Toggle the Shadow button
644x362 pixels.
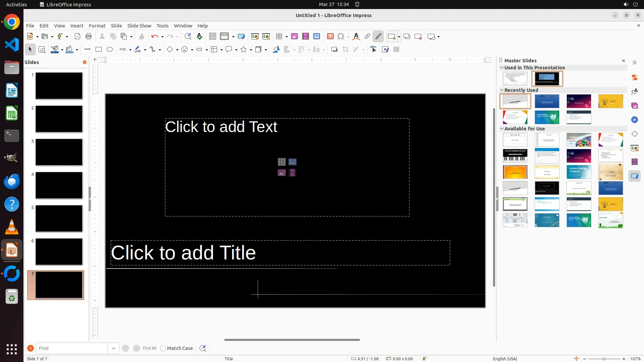[334, 50]
